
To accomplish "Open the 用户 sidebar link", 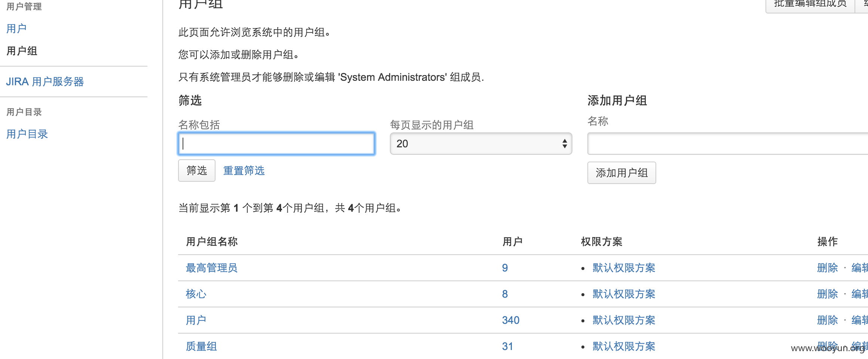I will 16,28.
